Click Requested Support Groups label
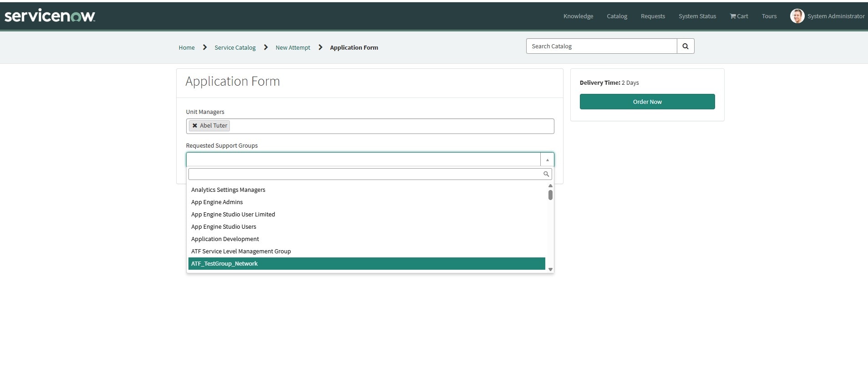This screenshot has height=385, width=868. pos(222,145)
